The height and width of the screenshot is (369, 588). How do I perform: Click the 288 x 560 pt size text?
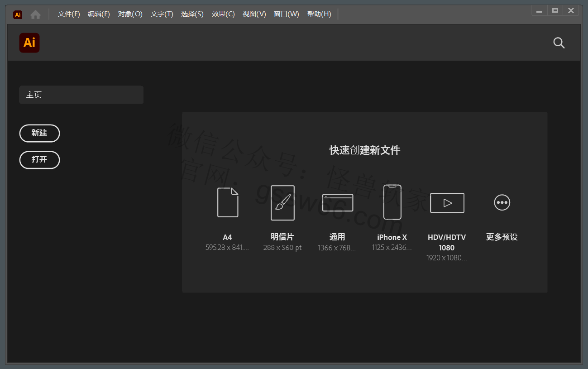tap(282, 248)
